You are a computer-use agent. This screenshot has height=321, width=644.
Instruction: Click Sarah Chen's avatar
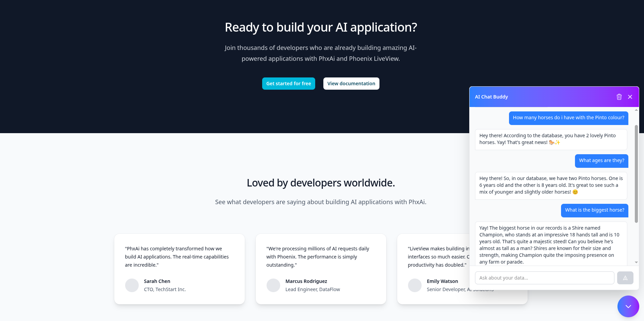point(132,285)
